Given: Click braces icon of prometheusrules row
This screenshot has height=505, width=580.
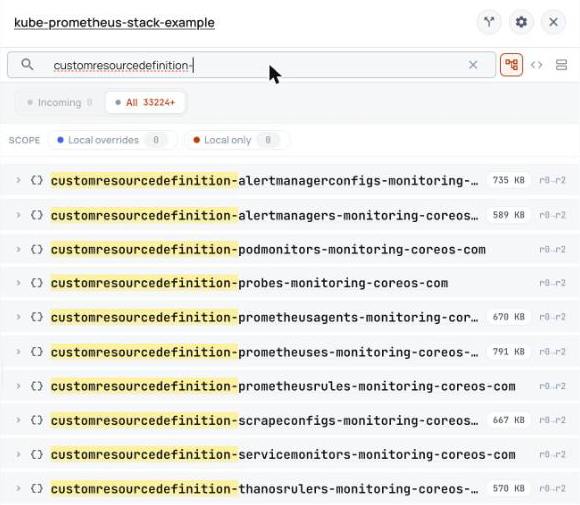Looking at the screenshot, I should click(x=37, y=386).
